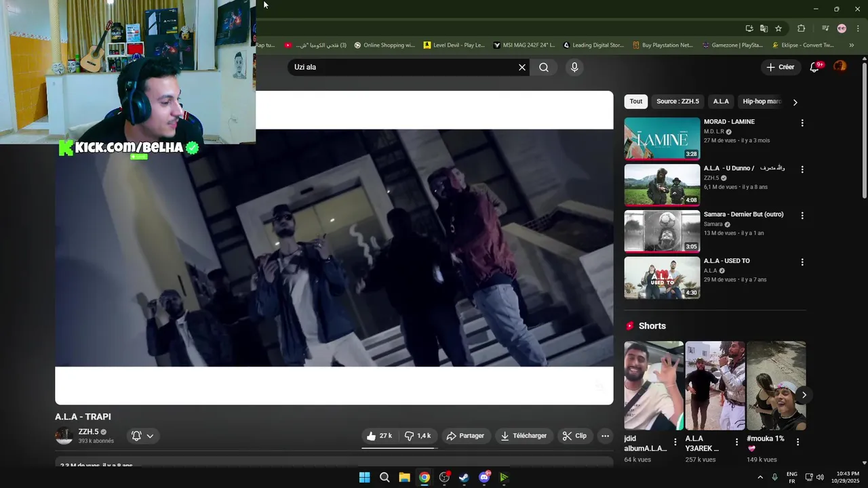Screen dimensions: 868x488
Task: Open Chrome media control icon
Action: 825,28
